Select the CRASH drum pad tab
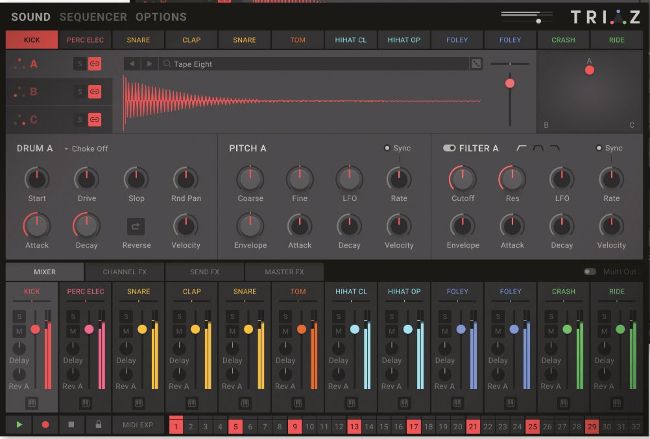650x439 pixels. click(x=563, y=40)
